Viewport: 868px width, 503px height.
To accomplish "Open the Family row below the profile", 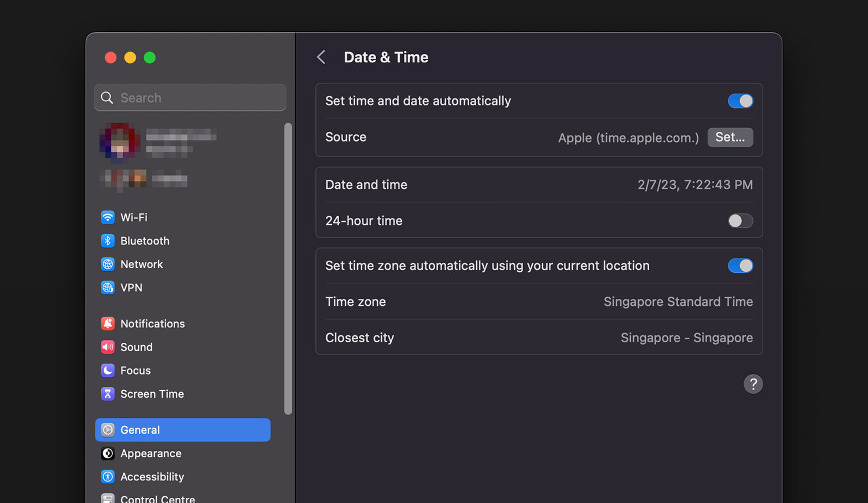I will tap(144, 179).
